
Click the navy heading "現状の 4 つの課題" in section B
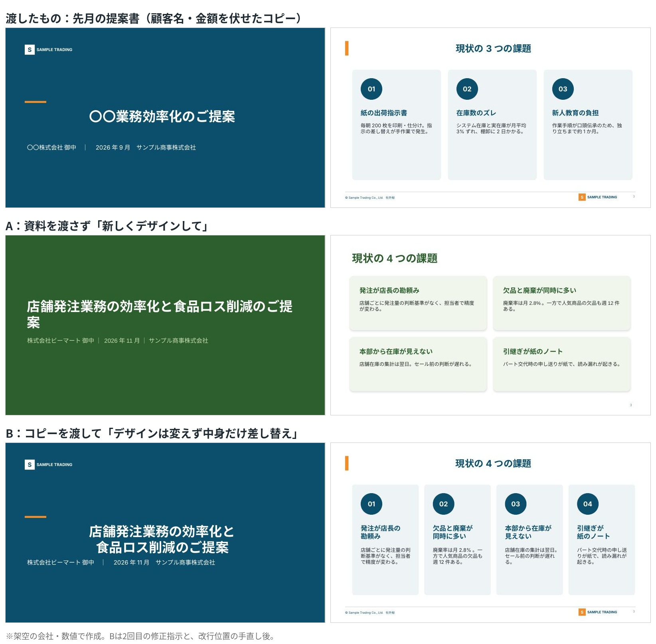click(493, 464)
